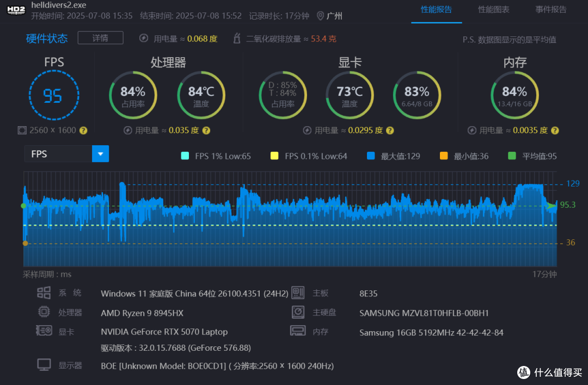The image size is (588, 385).
Task: Click the location pin icon beside 广州
Action: (x=320, y=16)
